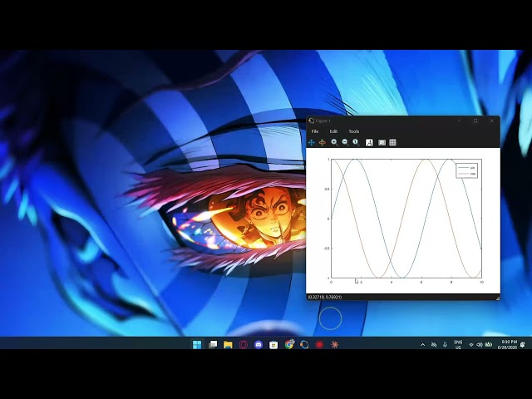Open the Windows Start menu
The height and width of the screenshot is (399, 532).
[x=197, y=345]
